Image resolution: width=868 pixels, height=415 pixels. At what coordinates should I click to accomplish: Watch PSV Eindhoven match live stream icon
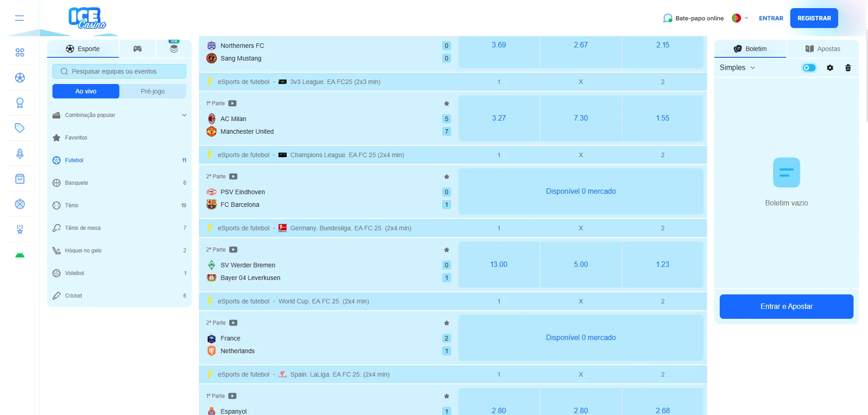coord(233,177)
